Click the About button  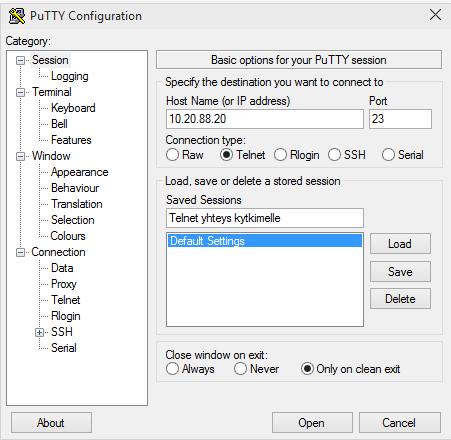(51, 423)
